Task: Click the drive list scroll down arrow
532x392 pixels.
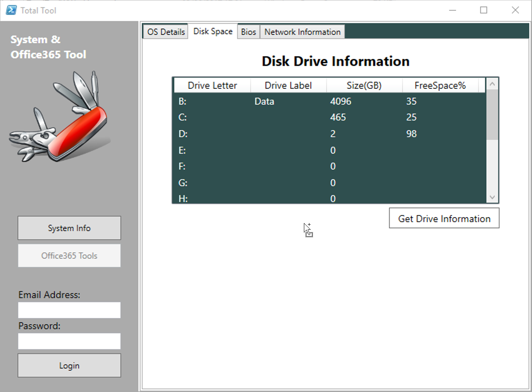Action: pos(492,197)
